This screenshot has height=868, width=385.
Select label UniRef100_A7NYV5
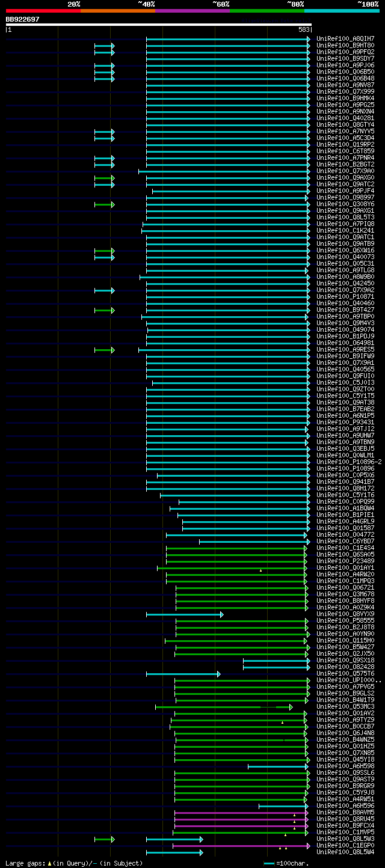[x=345, y=131]
